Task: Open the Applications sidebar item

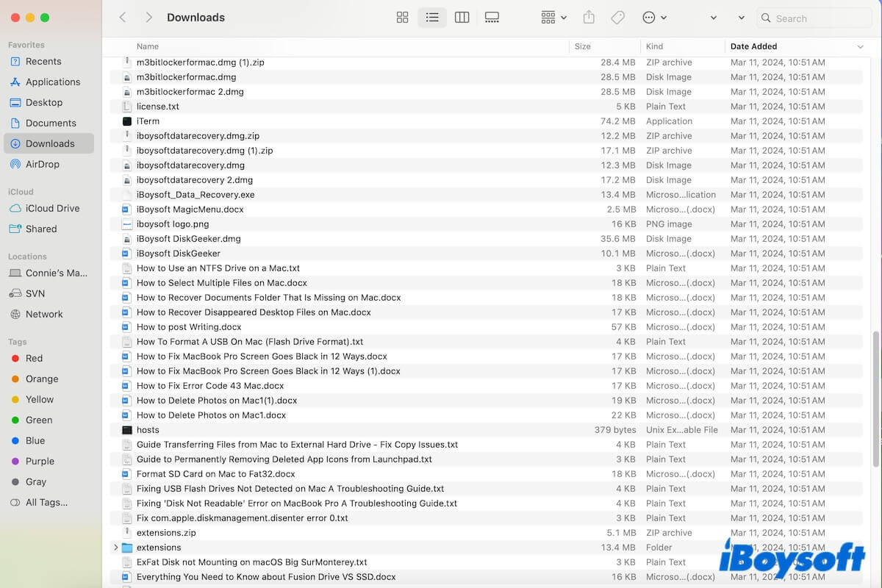Action: (54, 82)
